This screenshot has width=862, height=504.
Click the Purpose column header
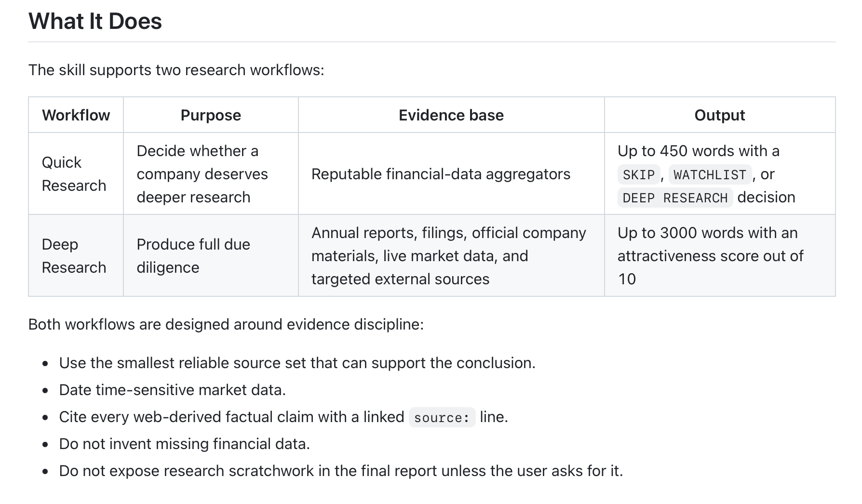211,115
